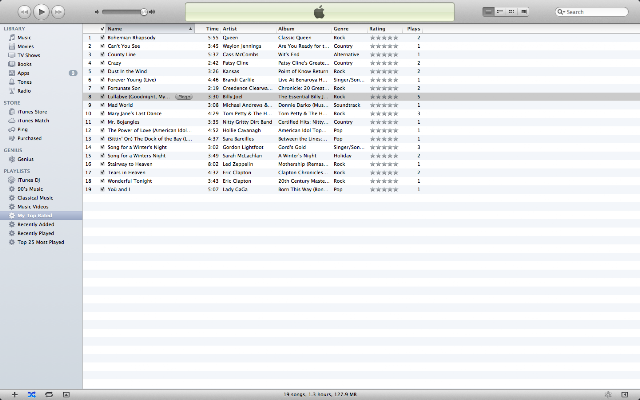Skip back to the previous track

[24, 12]
